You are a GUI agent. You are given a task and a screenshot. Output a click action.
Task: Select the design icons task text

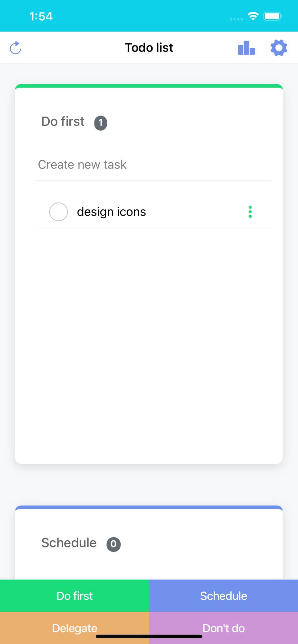pos(112,212)
